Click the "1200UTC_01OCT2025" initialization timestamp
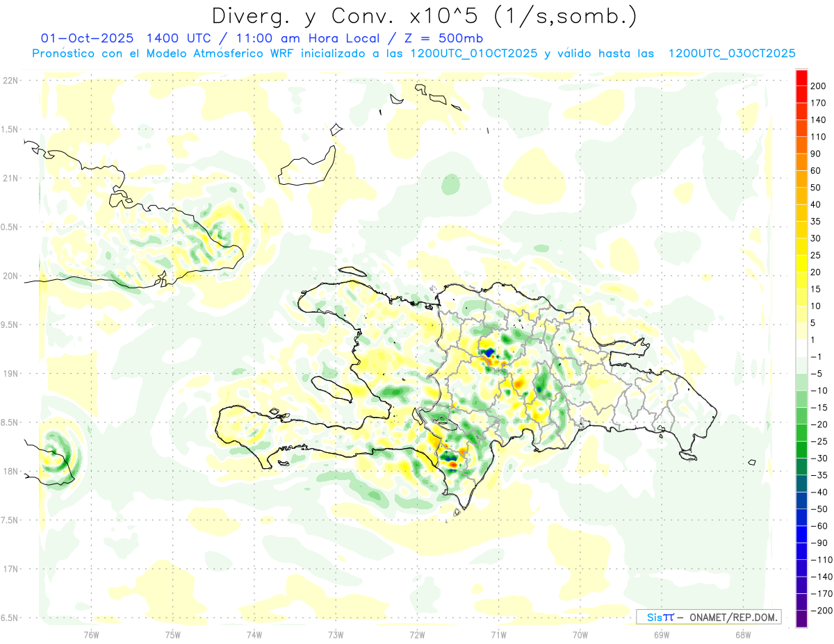The width and height of the screenshot is (834, 644). click(473, 53)
